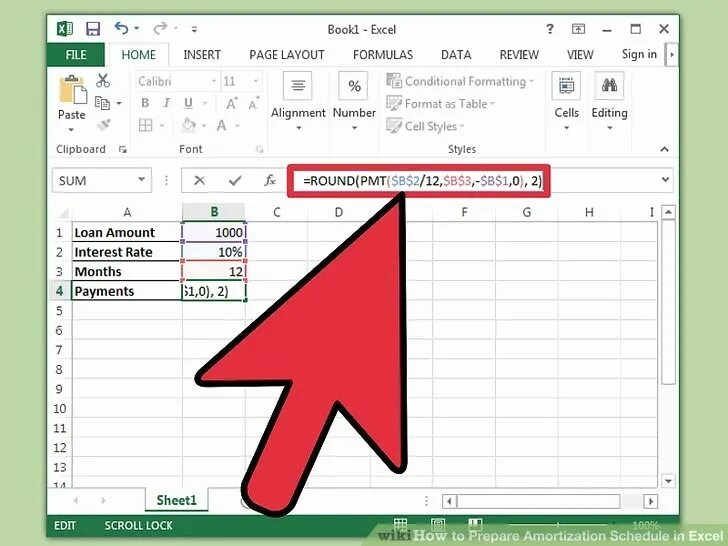Screen dimensions: 728x546
Task: Click horizontal scrollbar right arrow
Action: [x=650, y=501]
